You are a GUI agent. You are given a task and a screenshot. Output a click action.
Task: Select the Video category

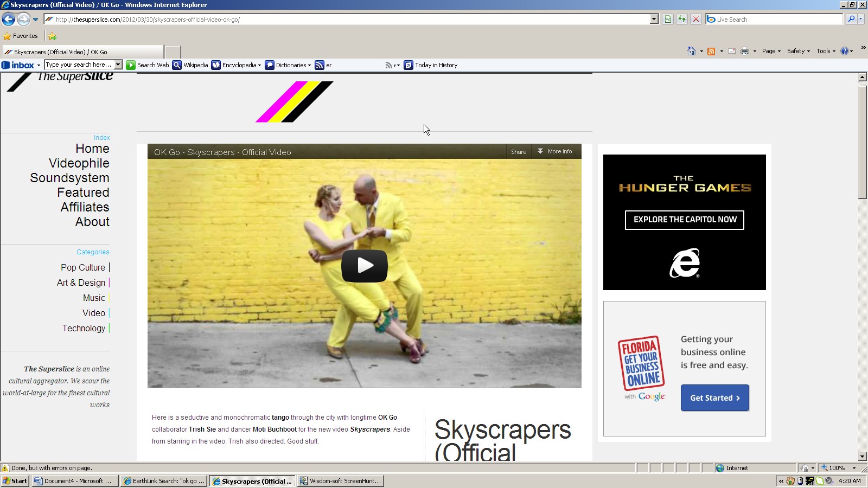click(x=94, y=313)
